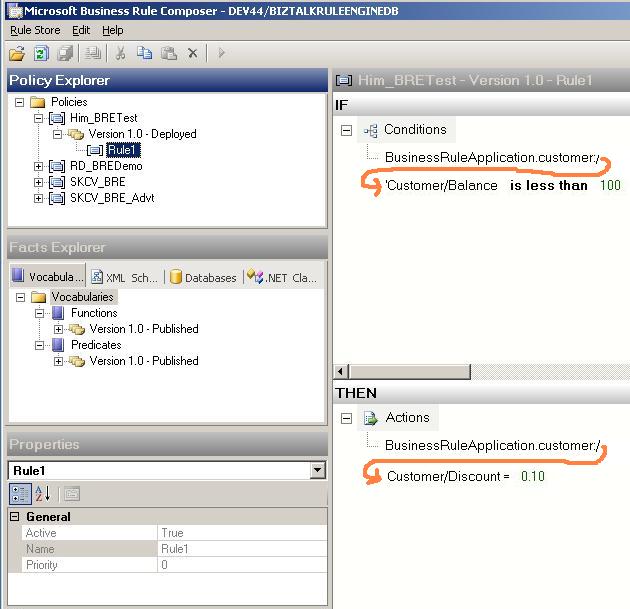Switch to the Databases tab
The height and width of the screenshot is (609, 630).
pyautogui.click(x=203, y=278)
